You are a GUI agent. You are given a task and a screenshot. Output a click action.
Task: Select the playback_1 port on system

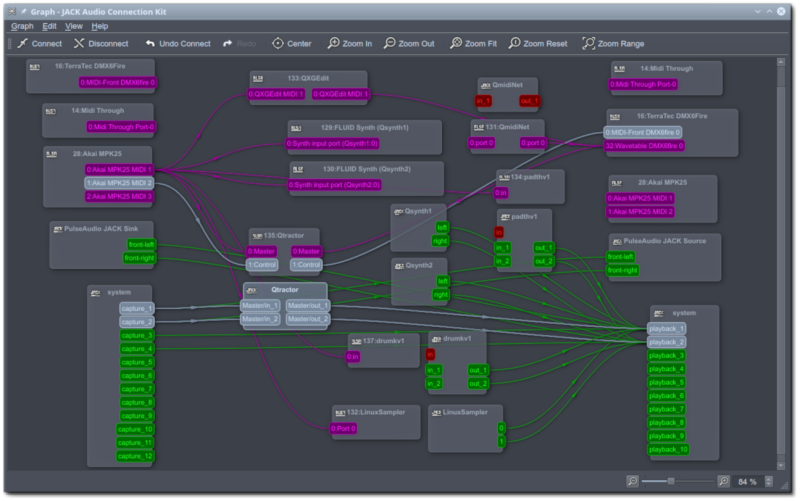tap(667, 329)
